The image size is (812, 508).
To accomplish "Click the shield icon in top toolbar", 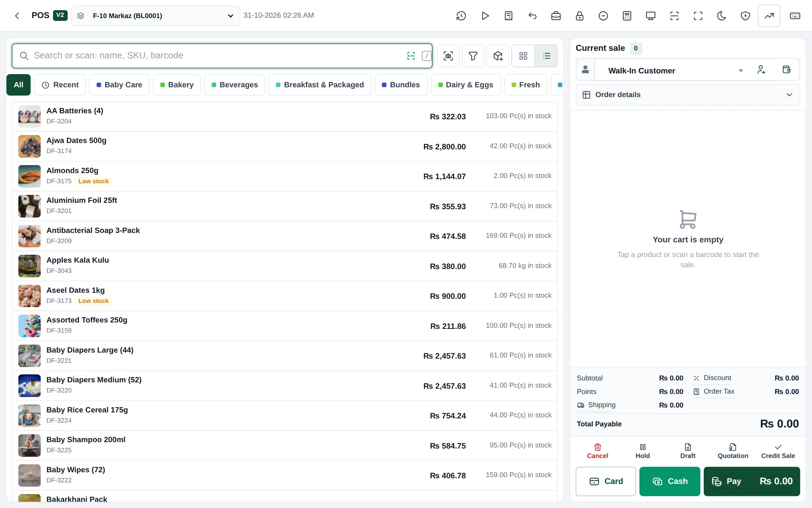I will 745,16.
